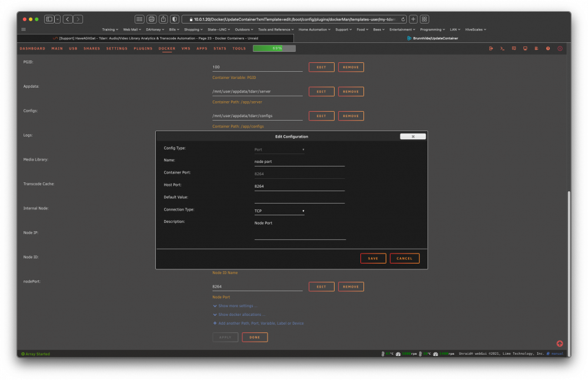Save the port configuration

click(x=373, y=258)
